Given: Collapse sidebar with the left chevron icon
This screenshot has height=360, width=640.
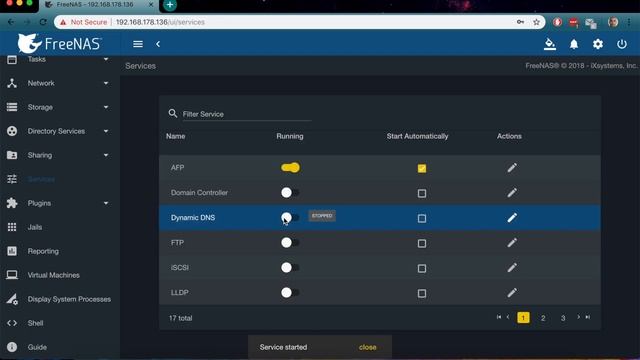Looking at the screenshot, I should [158, 44].
